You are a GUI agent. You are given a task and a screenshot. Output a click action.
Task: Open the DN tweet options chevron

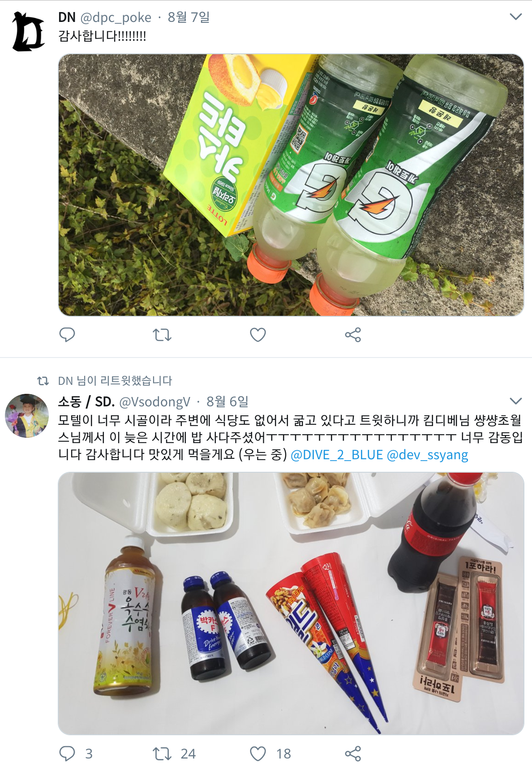tap(516, 17)
